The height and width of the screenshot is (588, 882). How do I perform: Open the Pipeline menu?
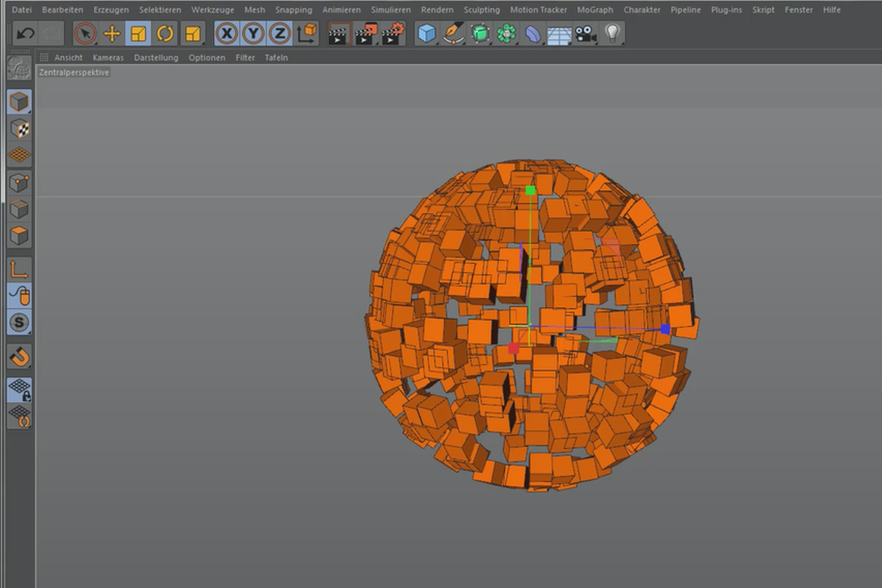pyautogui.click(x=686, y=10)
